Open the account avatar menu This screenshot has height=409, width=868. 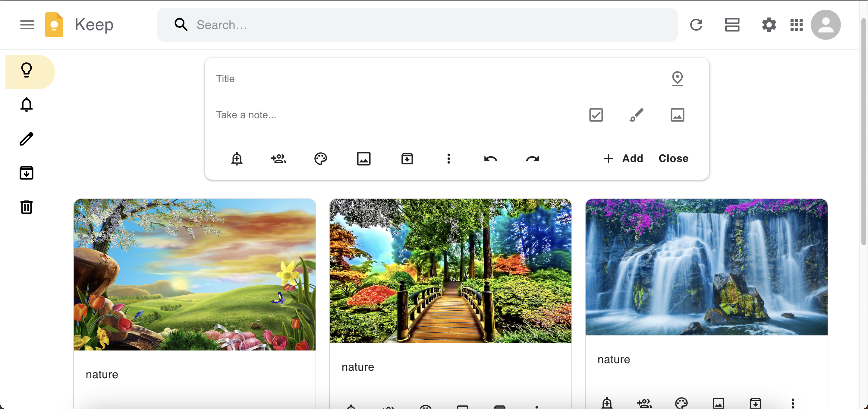tap(826, 25)
